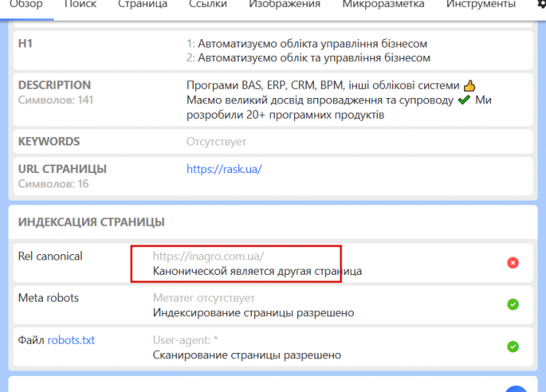
Task: Open the Страница tab
Action: pyautogui.click(x=142, y=5)
